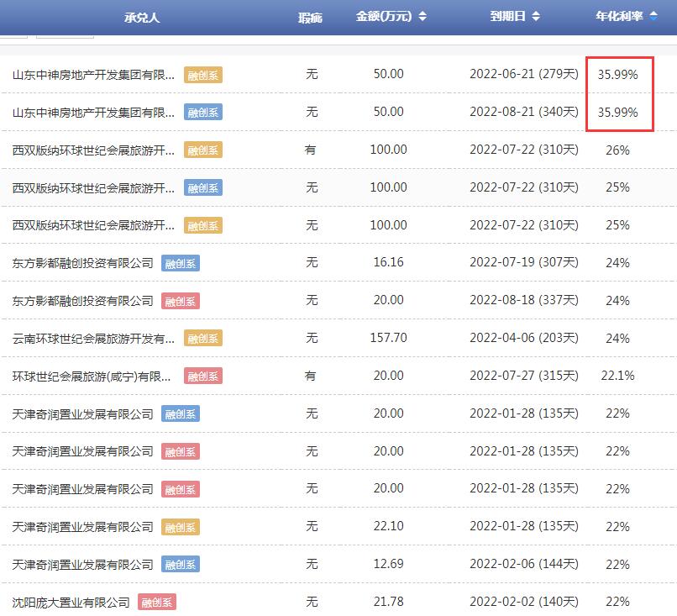Click blue 融创系 tag in the 12.69 row
Viewport: 677px width, 616px height.
pos(181,565)
